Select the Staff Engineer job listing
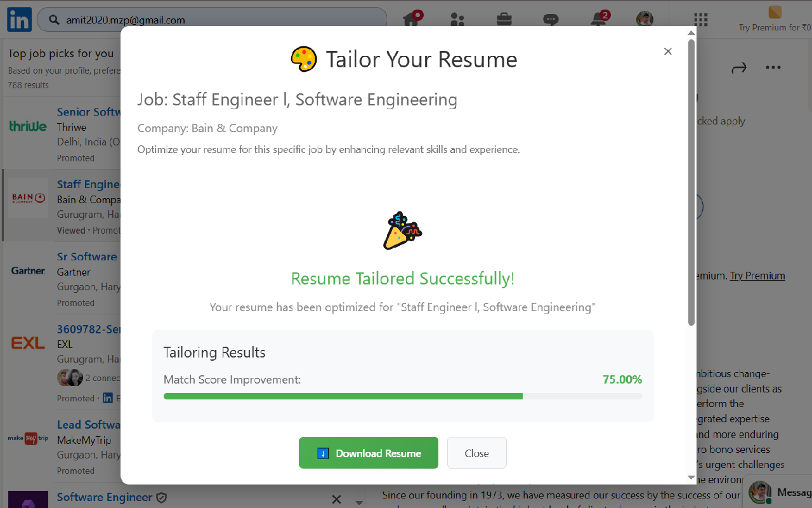Screen dimensions: 812x508 click(x=88, y=184)
